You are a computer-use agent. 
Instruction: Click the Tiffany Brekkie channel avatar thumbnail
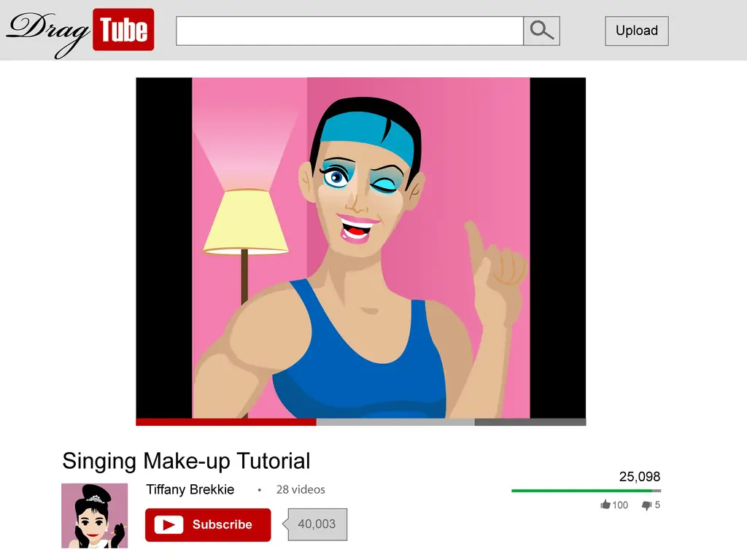coord(94,516)
